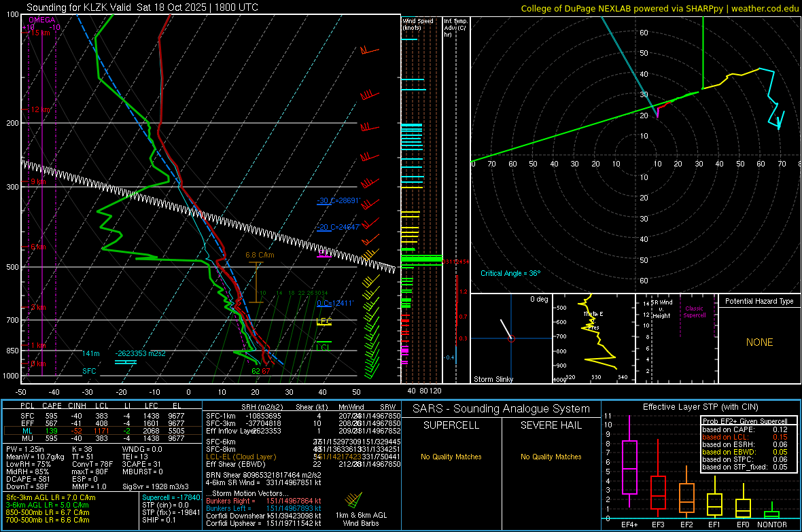The image size is (802, 532).
Task: Select the 'Eff Shear (EBWD)' row label
Action: click(236, 464)
